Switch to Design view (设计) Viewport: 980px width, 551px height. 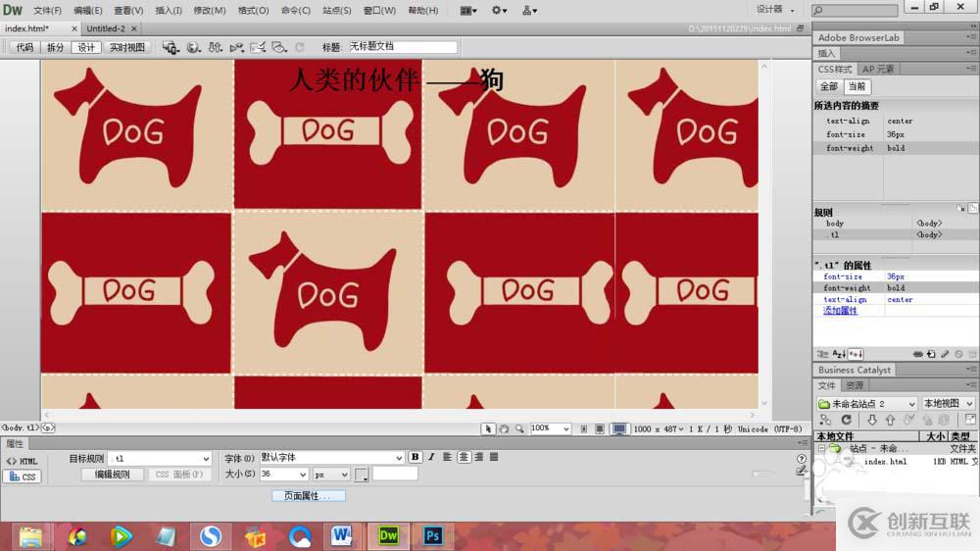86,47
